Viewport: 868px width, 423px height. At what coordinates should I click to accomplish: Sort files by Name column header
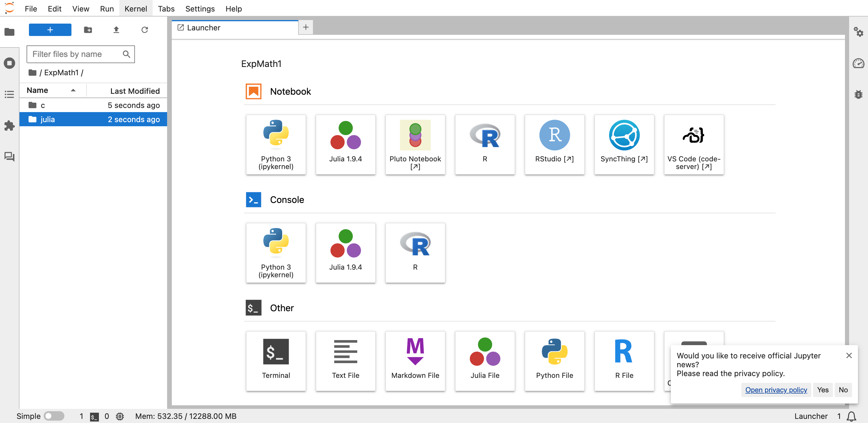click(52, 90)
